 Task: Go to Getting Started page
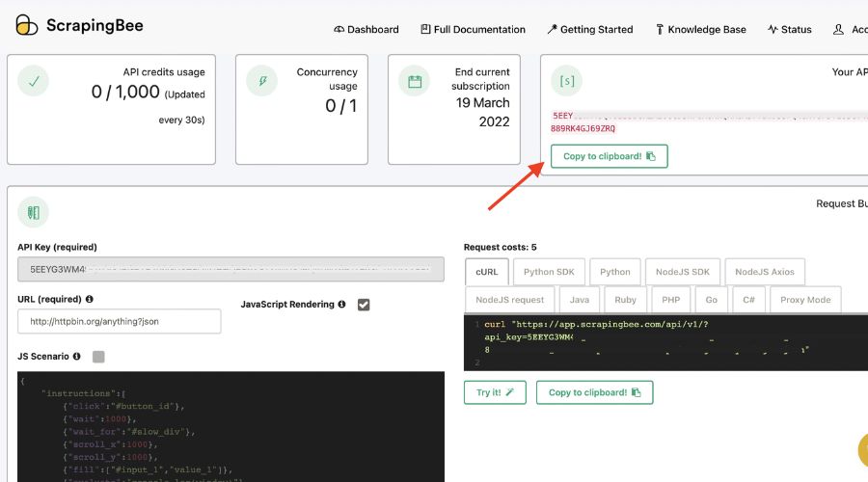coord(590,29)
